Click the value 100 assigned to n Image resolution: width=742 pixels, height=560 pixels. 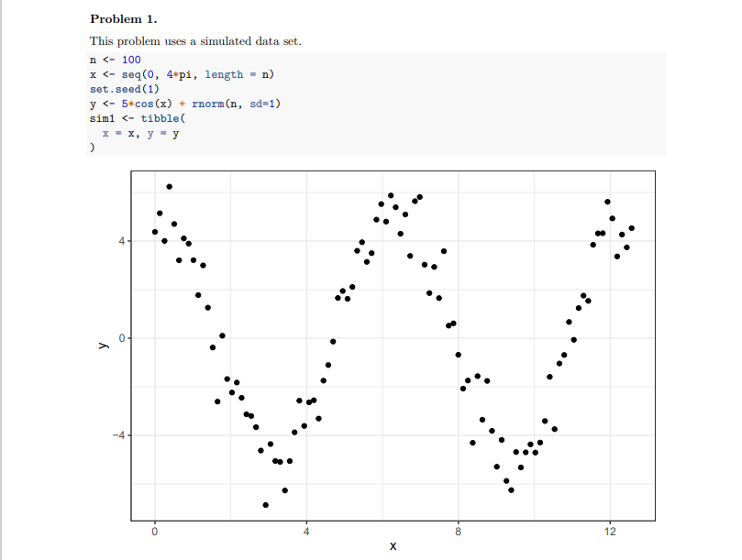click(131, 60)
